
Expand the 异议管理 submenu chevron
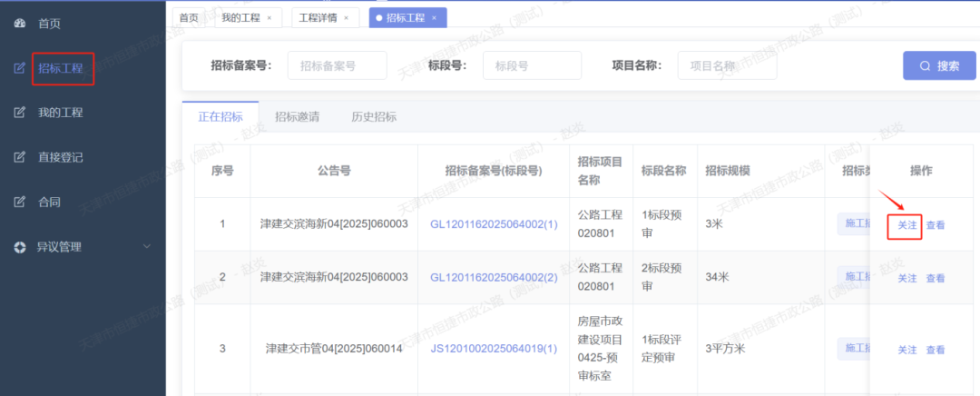click(x=148, y=246)
